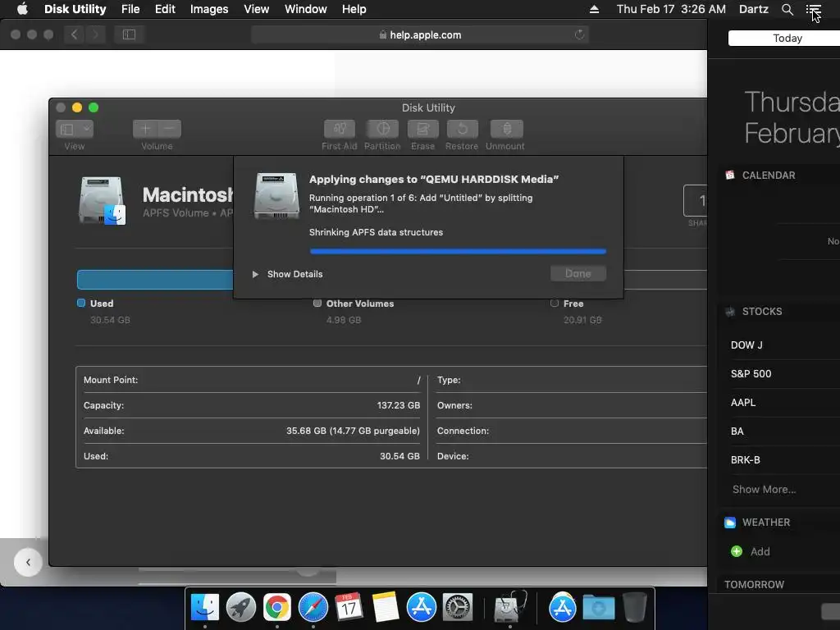Add a volume with the plus button
840x630 pixels.
(x=145, y=129)
